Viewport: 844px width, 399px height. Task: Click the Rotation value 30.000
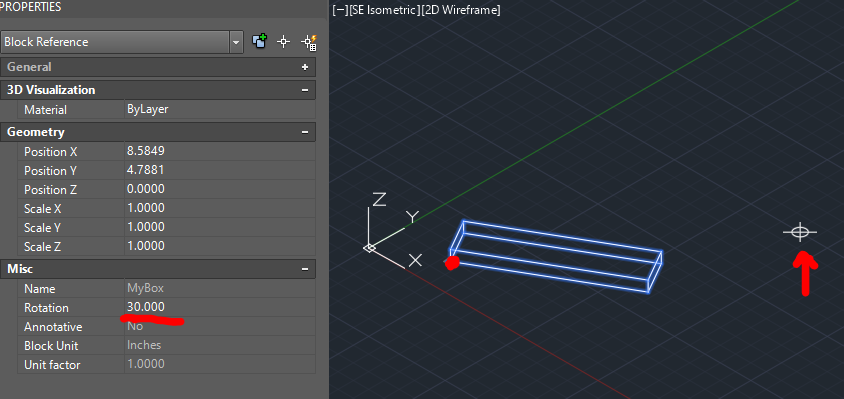coord(146,307)
